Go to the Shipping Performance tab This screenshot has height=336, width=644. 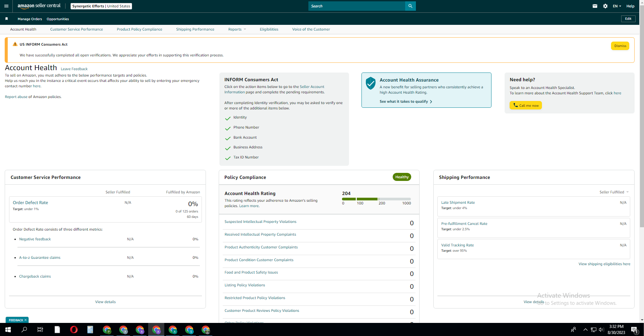click(x=195, y=29)
